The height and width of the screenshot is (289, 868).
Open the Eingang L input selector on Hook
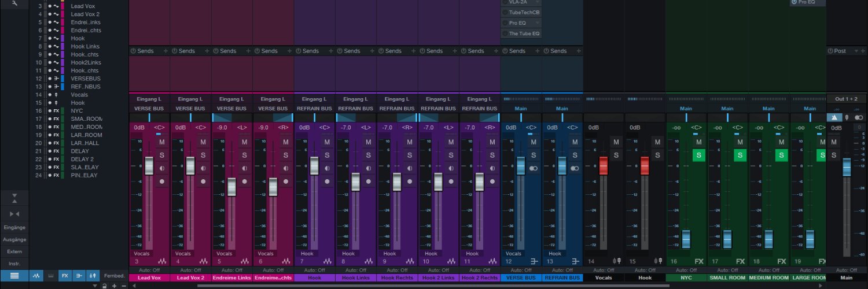(314, 99)
